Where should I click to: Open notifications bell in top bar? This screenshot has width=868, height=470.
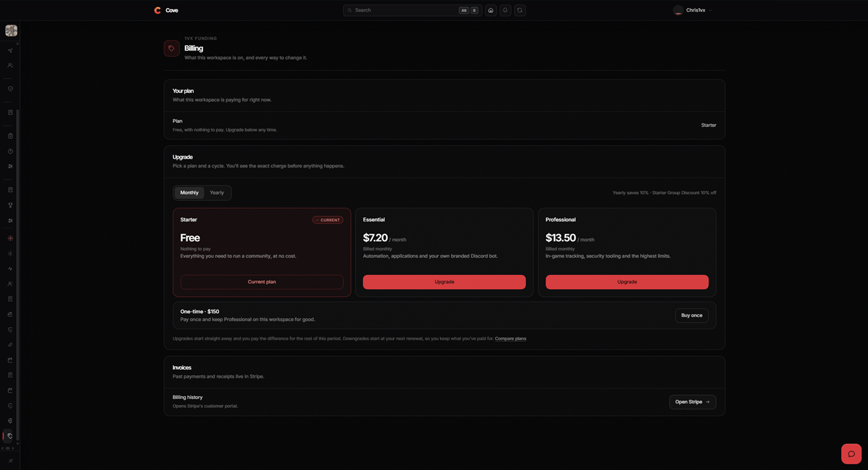click(x=505, y=10)
